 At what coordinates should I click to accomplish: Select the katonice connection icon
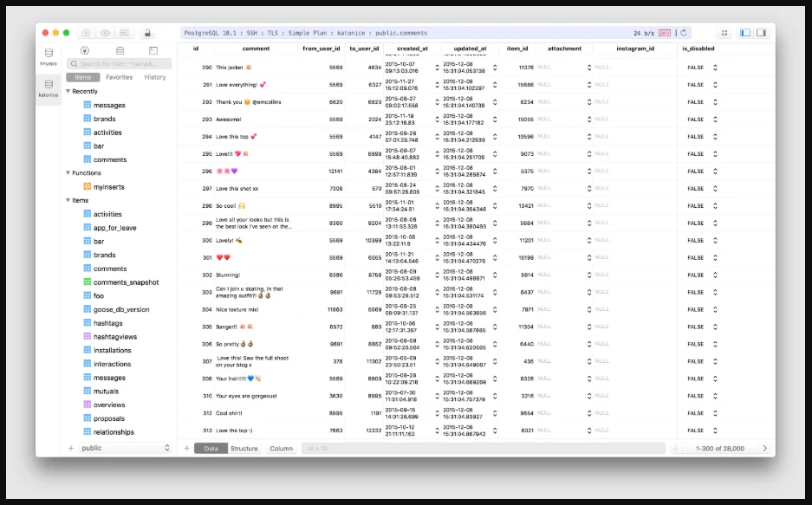tap(49, 84)
